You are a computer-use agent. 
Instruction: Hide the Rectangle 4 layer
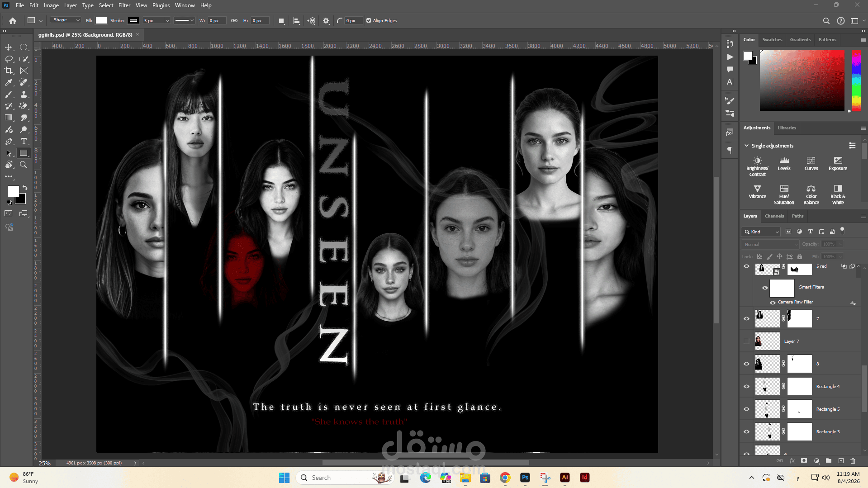tap(746, 386)
